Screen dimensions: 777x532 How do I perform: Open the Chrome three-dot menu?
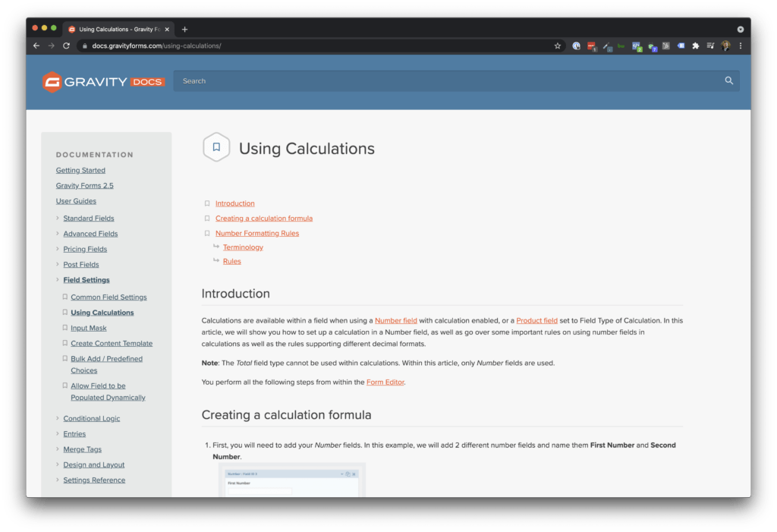click(740, 46)
